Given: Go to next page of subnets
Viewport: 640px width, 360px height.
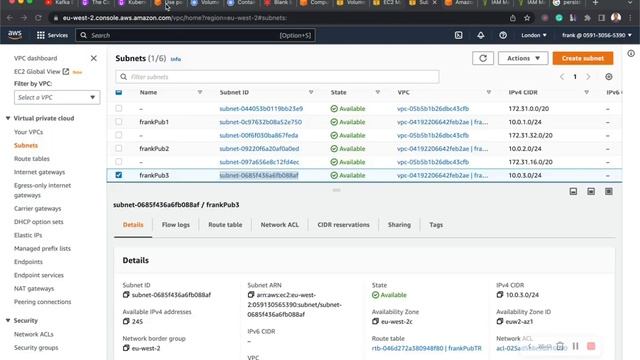Looking at the screenshot, I should (x=588, y=77).
